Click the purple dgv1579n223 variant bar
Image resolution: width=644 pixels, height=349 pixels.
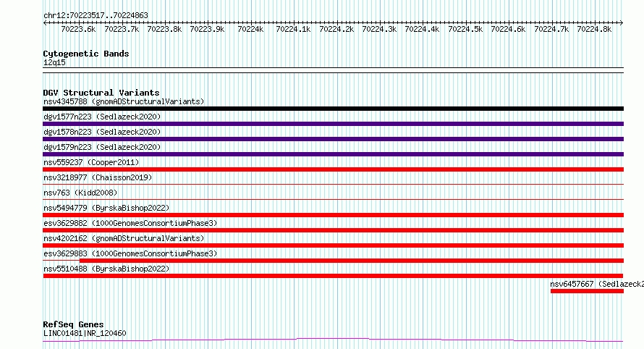click(333, 154)
